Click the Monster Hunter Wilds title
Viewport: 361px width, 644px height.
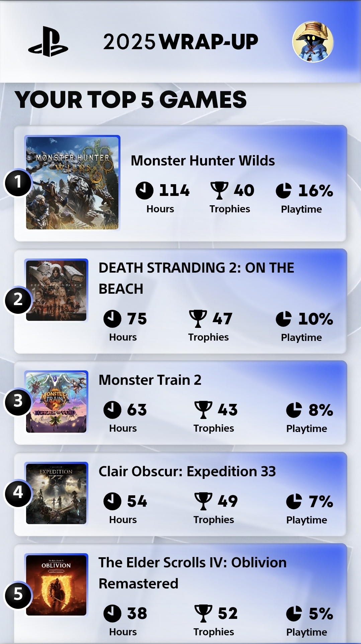pyautogui.click(x=203, y=161)
